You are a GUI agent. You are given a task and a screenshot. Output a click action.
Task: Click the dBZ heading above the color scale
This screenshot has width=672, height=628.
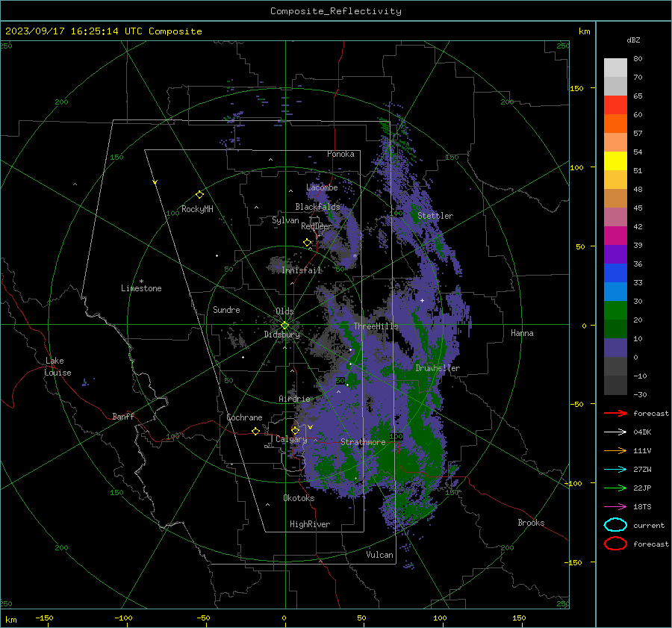633,40
